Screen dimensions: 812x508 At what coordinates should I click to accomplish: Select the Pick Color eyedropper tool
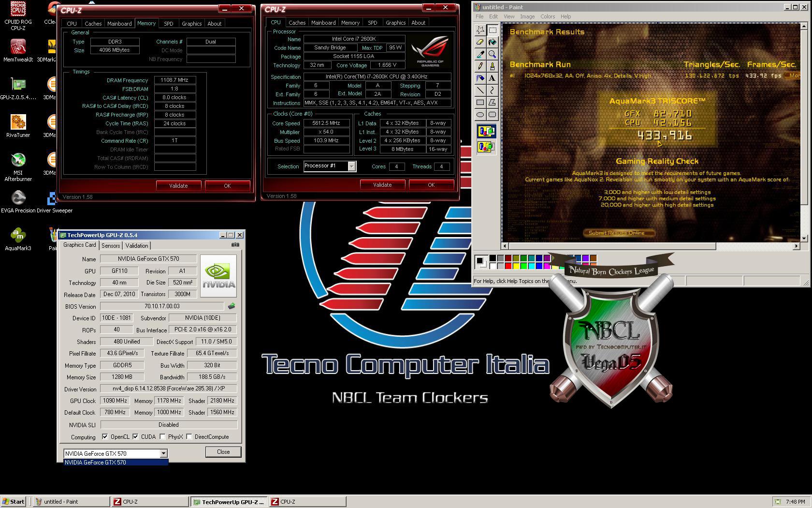(x=480, y=54)
